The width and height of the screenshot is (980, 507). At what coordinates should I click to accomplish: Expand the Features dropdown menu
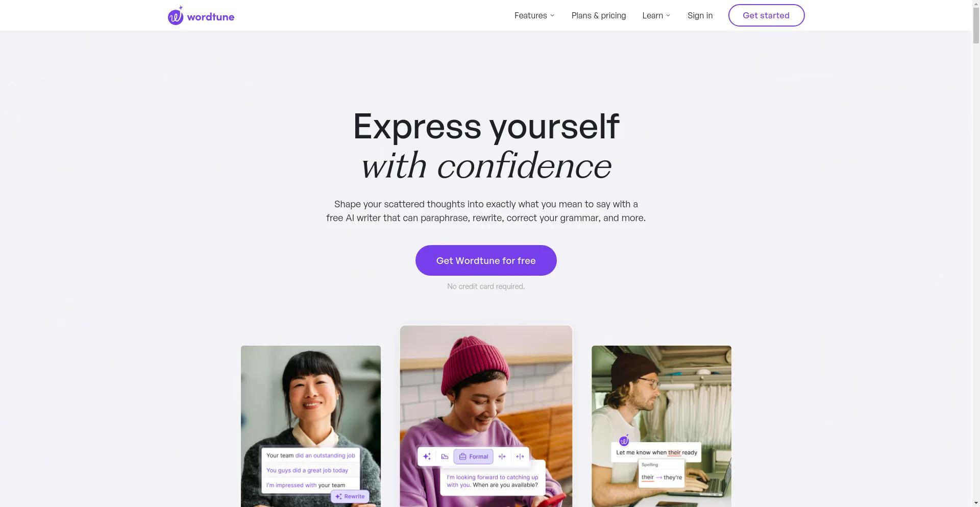pyautogui.click(x=534, y=16)
